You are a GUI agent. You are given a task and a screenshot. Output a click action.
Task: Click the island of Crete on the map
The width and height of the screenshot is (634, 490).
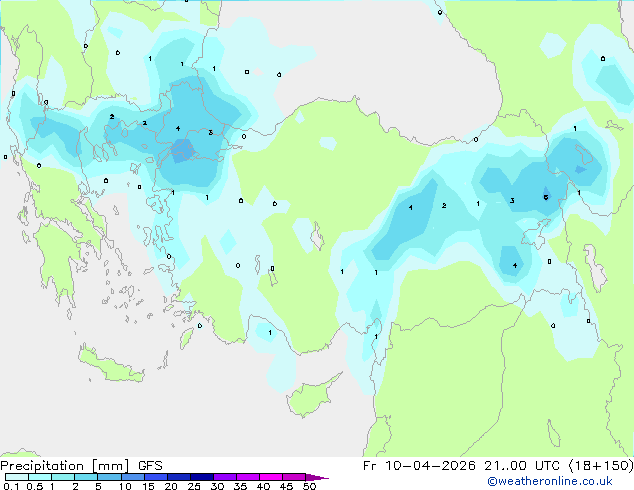[x=110, y=364]
